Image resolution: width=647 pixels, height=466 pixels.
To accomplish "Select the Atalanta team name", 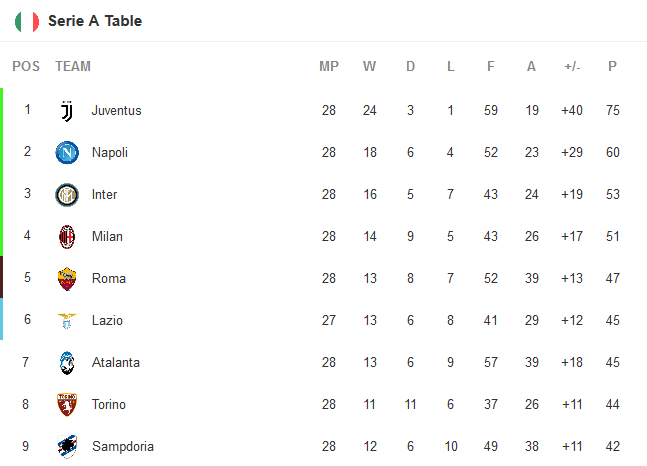I will [115, 362].
